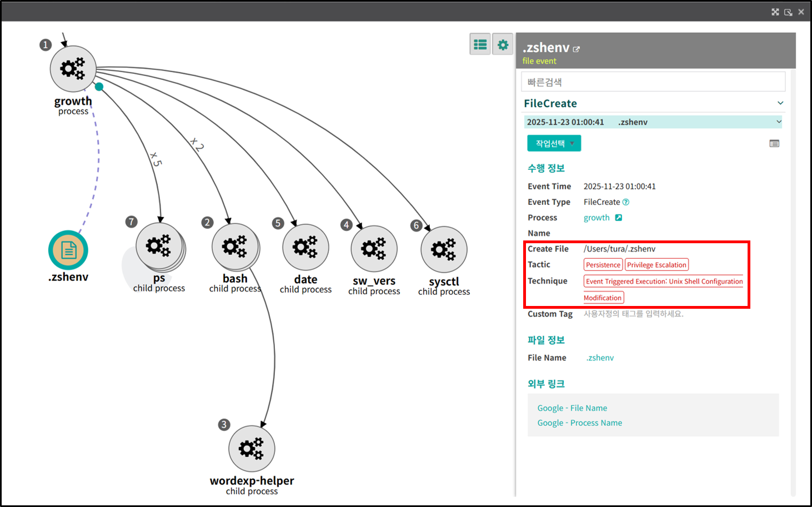Screen dimensions: 812x507
Task: Click the growth process name link
Action: tap(597, 218)
